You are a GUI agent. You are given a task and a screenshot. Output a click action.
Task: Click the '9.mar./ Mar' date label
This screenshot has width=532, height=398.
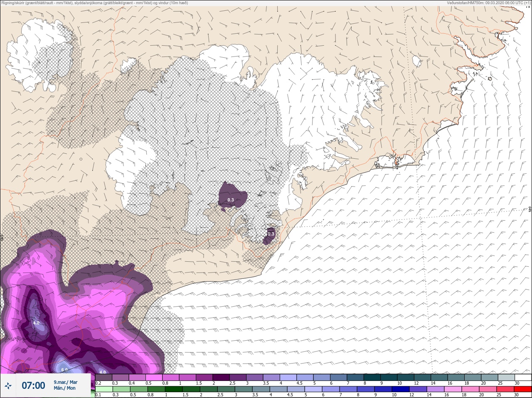click(66, 382)
